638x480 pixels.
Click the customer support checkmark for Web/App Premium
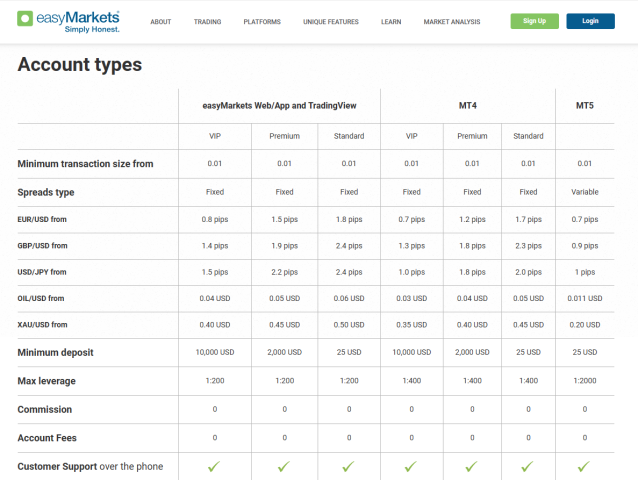[284, 467]
